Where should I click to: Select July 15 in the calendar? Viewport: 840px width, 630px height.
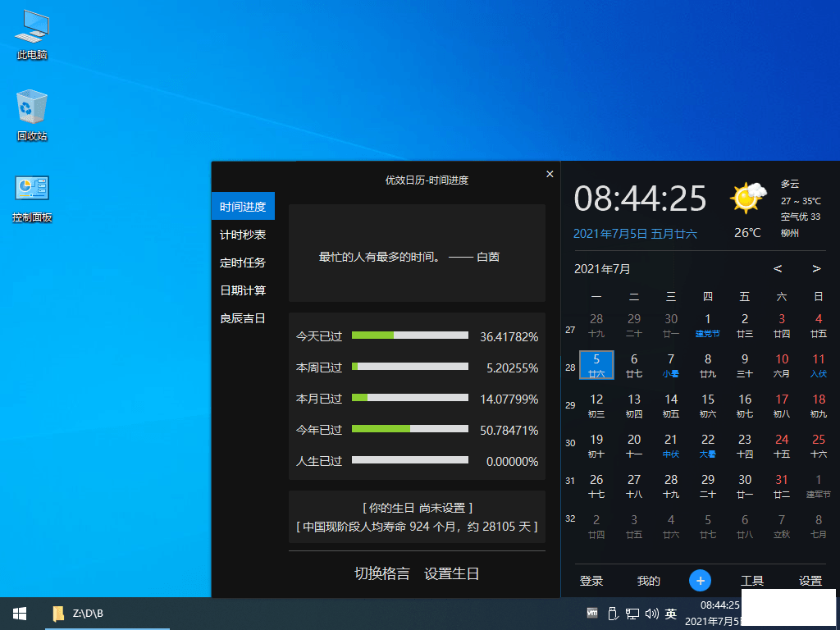708,404
